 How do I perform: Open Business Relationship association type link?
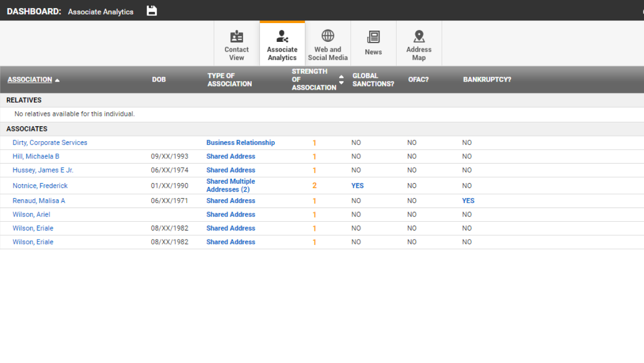(x=240, y=143)
